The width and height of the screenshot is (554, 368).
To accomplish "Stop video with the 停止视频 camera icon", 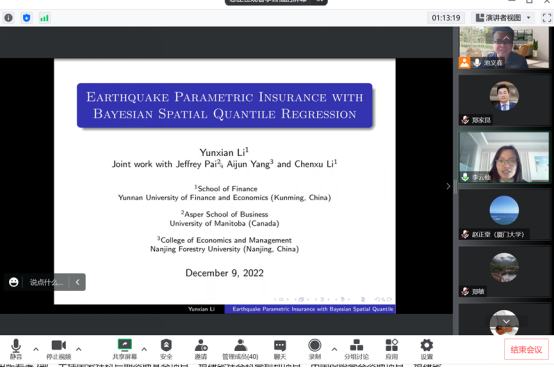I will point(59,349).
